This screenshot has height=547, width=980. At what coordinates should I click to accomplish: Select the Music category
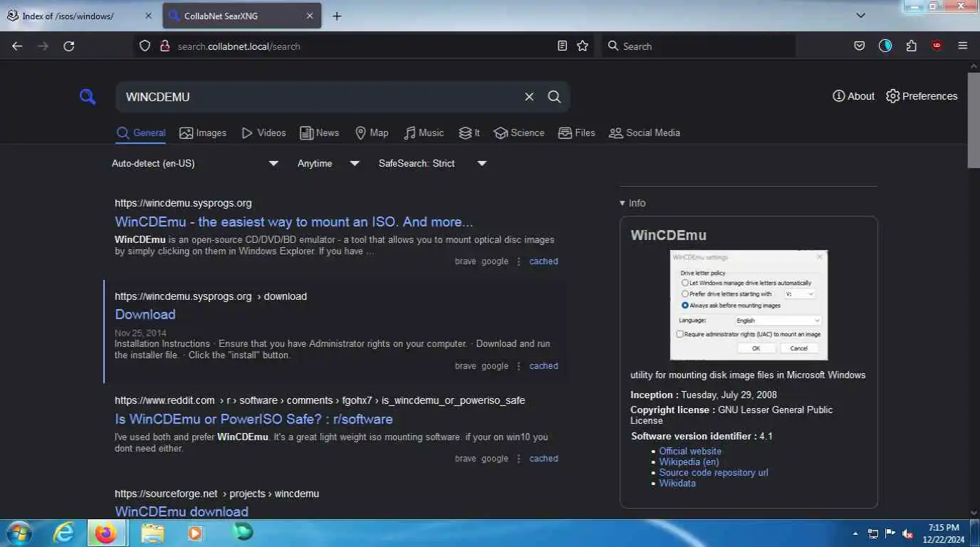[424, 132]
